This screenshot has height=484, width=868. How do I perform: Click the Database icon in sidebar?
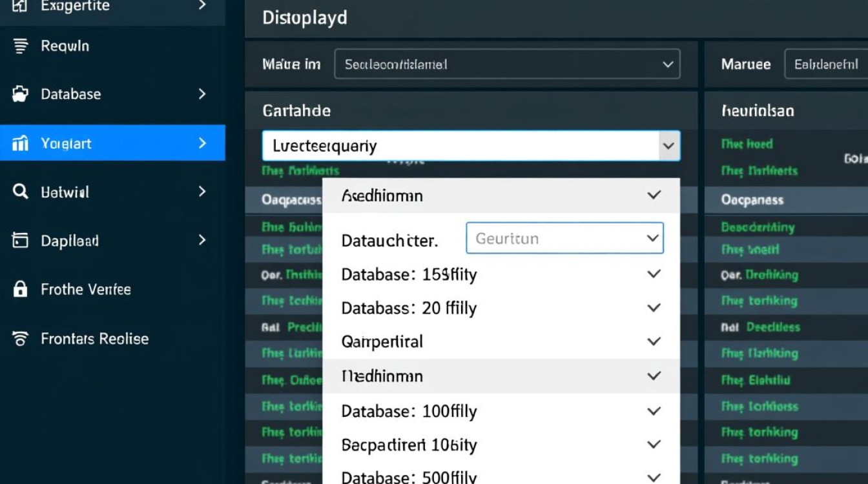click(x=21, y=94)
